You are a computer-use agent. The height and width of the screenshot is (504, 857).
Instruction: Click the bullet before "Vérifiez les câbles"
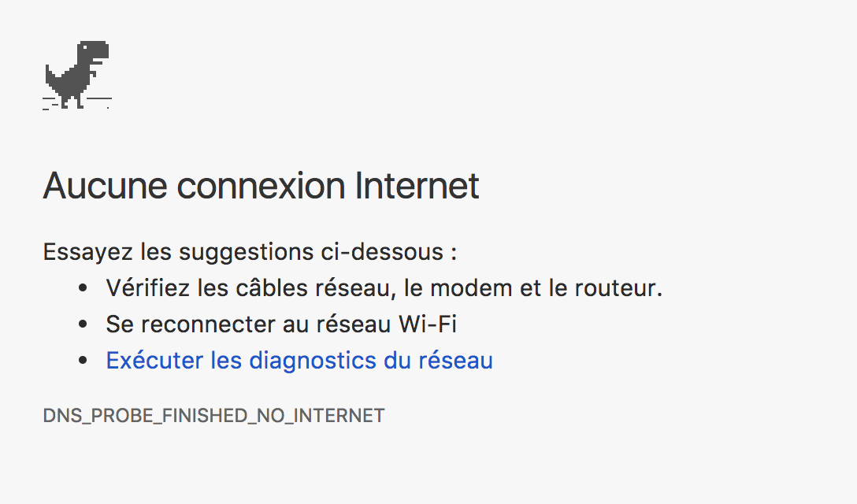(83, 288)
